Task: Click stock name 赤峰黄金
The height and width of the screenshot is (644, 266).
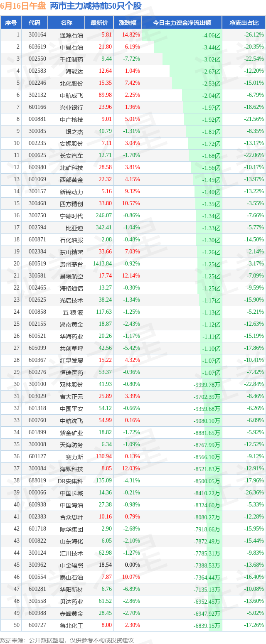Action: point(71,614)
